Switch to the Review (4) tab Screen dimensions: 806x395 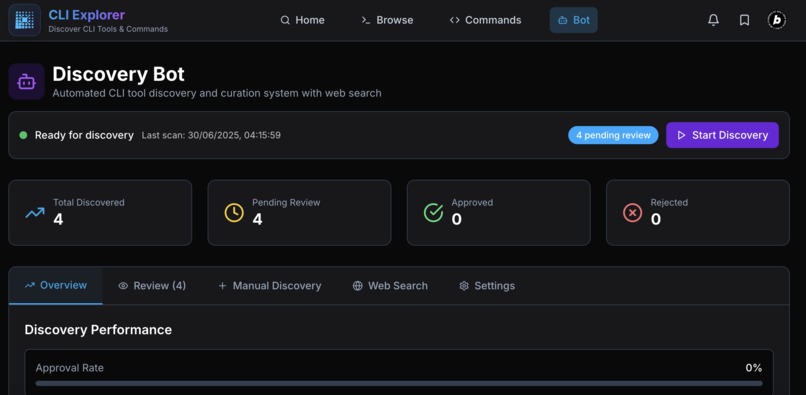(152, 285)
